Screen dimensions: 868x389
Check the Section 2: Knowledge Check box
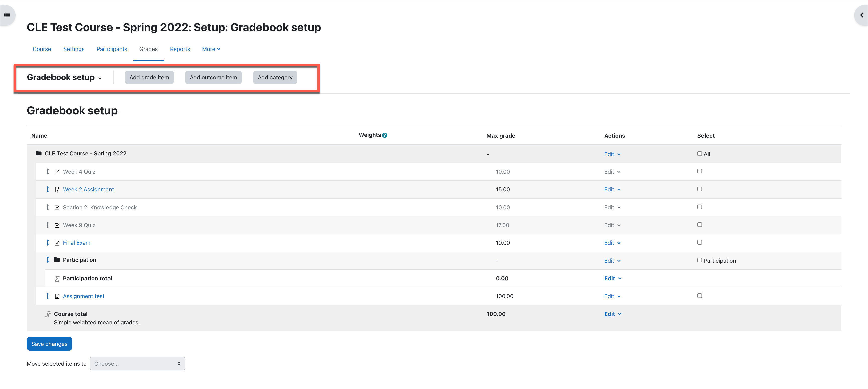pyautogui.click(x=699, y=207)
